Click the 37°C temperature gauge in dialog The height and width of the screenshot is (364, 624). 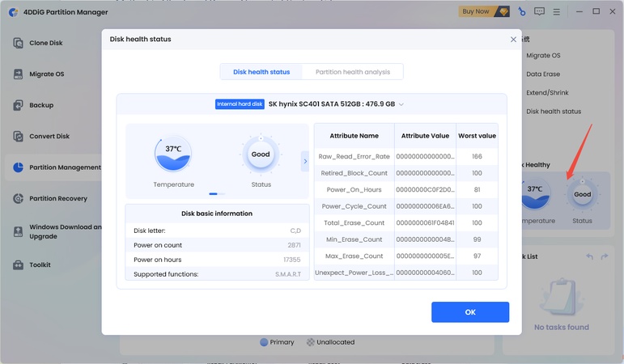(x=173, y=154)
